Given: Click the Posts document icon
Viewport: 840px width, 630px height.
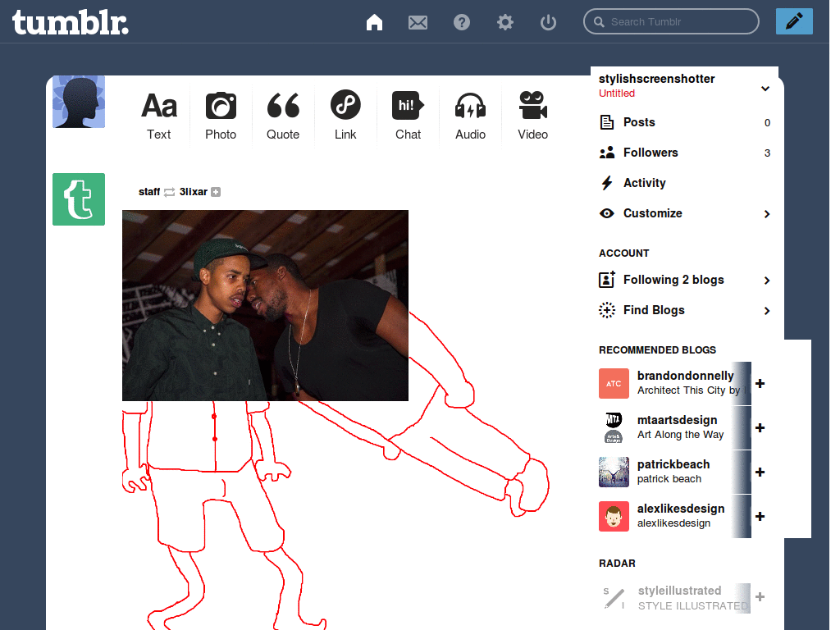Looking at the screenshot, I should (607, 122).
